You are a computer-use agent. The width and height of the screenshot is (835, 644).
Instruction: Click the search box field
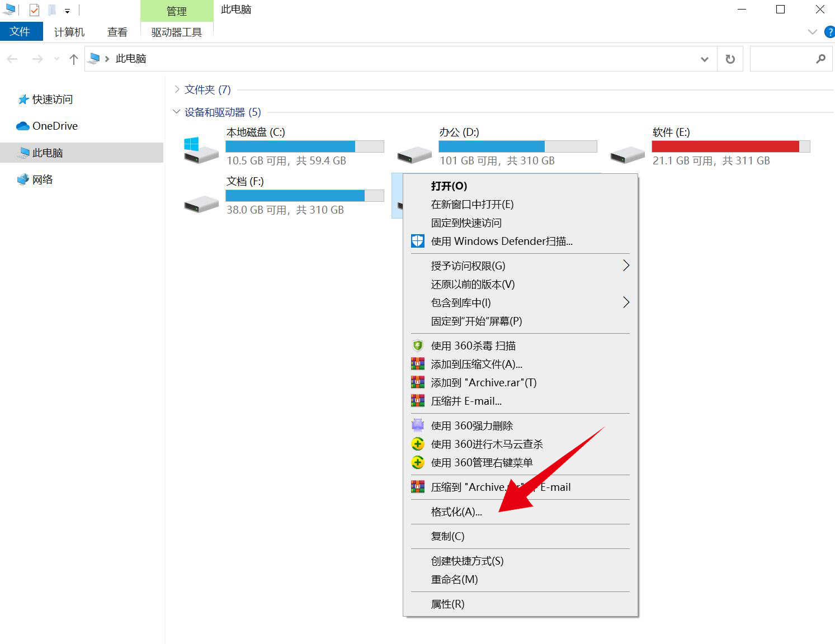click(x=790, y=59)
